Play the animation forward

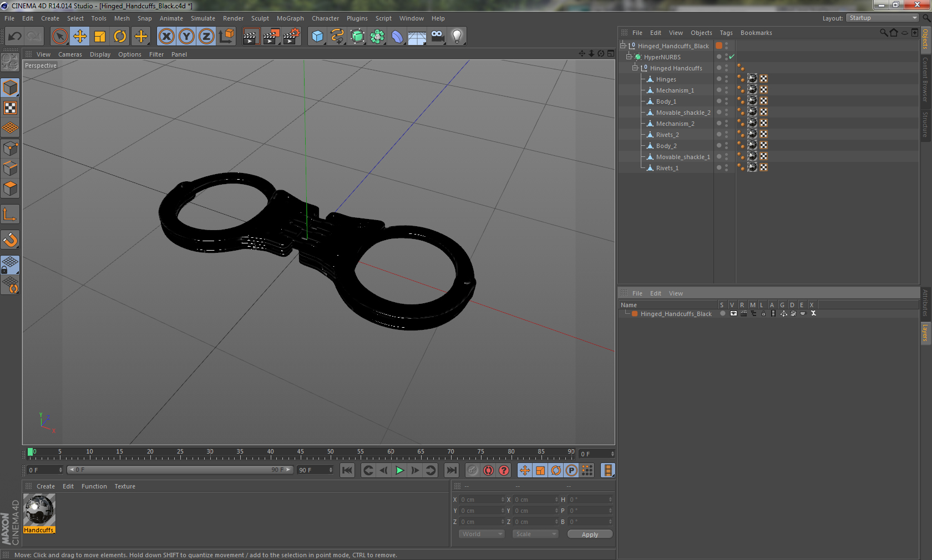pyautogui.click(x=399, y=470)
